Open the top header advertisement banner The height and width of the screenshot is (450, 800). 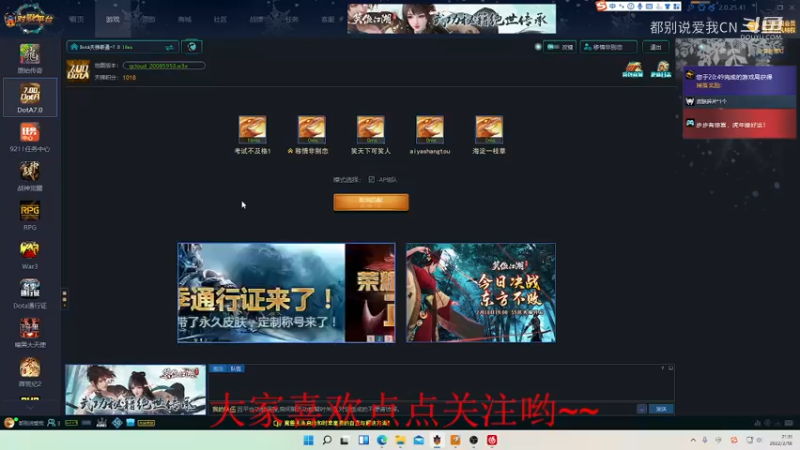tap(452, 19)
